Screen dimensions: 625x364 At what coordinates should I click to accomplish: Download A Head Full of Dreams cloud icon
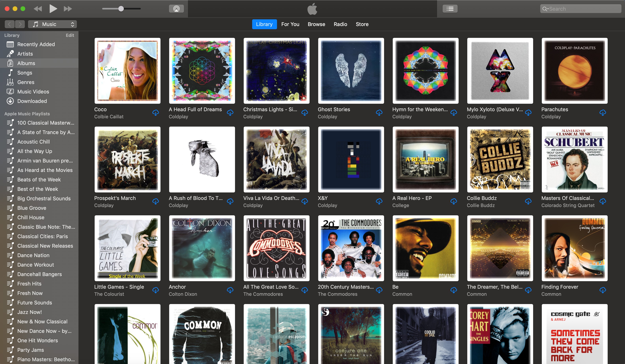[x=230, y=113]
